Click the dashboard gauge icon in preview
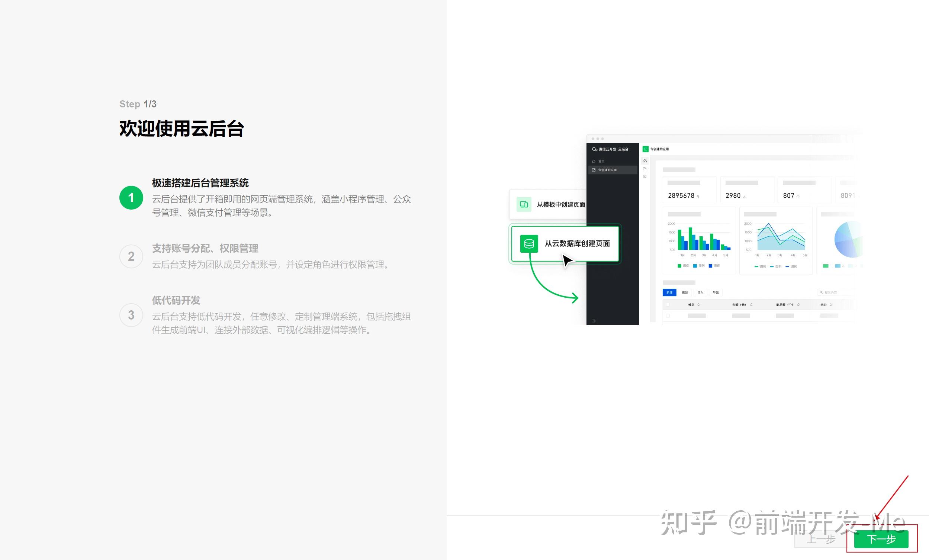Viewport: 929px width, 560px height. (645, 161)
